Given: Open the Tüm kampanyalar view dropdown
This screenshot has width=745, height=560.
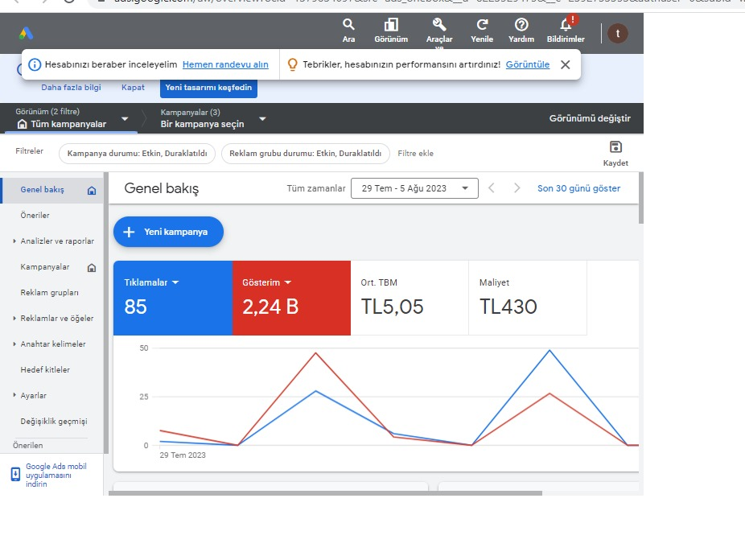Looking at the screenshot, I should pos(125,119).
